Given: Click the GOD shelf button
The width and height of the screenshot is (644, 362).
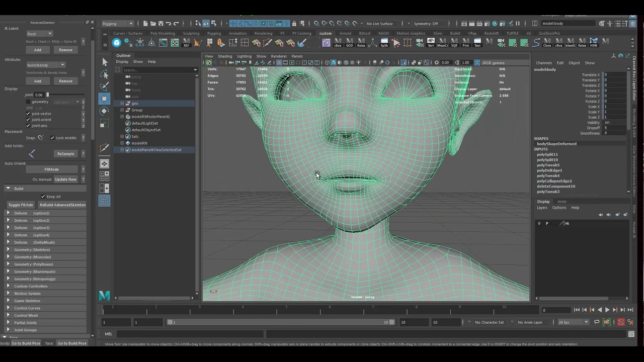Looking at the screenshot, I should 349,43.
